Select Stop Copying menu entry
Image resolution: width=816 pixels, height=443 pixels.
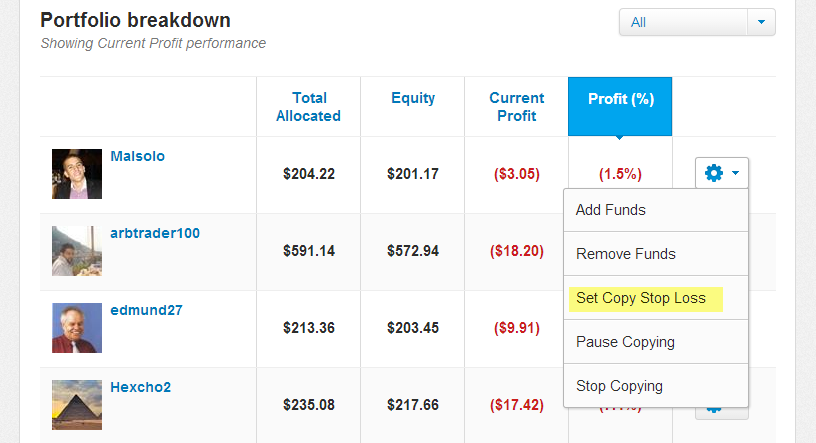[x=656, y=386]
